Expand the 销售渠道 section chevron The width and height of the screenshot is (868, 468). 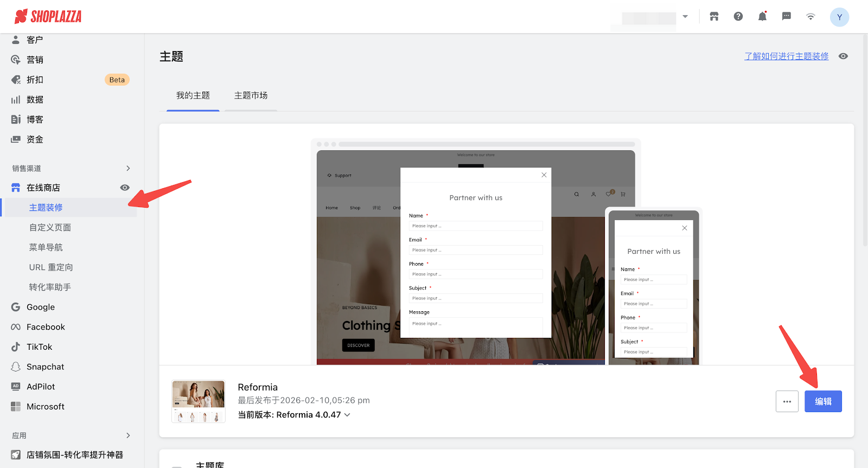click(x=128, y=169)
